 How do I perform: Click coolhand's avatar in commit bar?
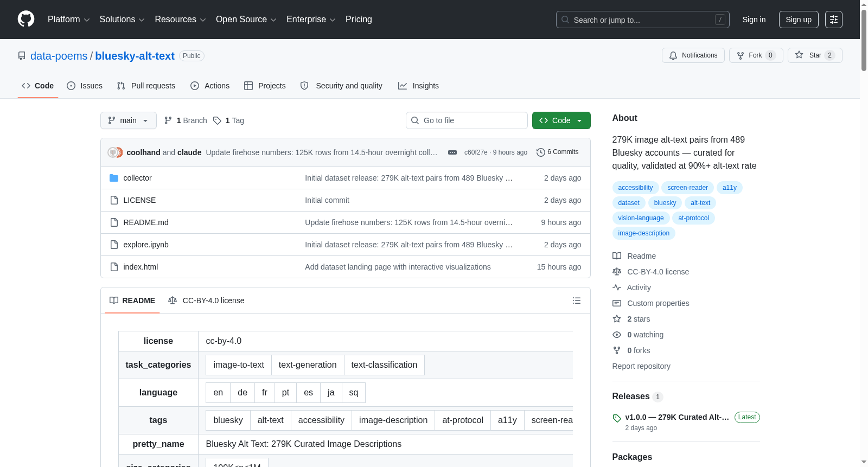tap(112, 152)
